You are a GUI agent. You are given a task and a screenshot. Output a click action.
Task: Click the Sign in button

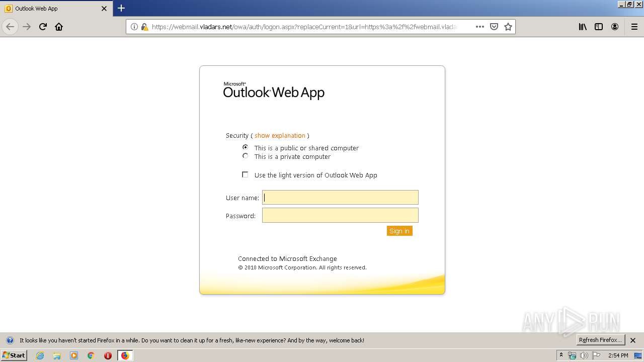tap(399, 231)
